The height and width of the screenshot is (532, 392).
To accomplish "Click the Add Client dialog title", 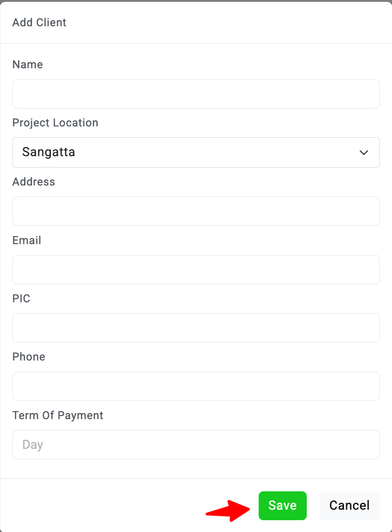I will click(x=39, y=22).
